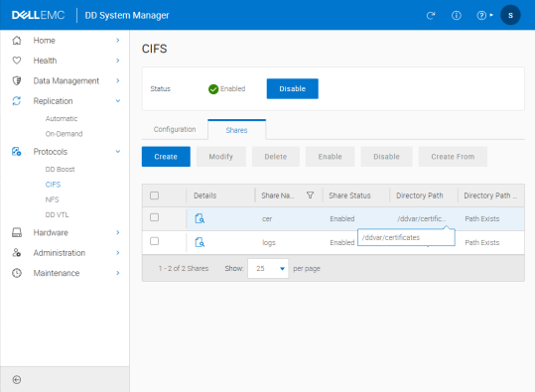Open Automatic under Replication

[62, 119]
